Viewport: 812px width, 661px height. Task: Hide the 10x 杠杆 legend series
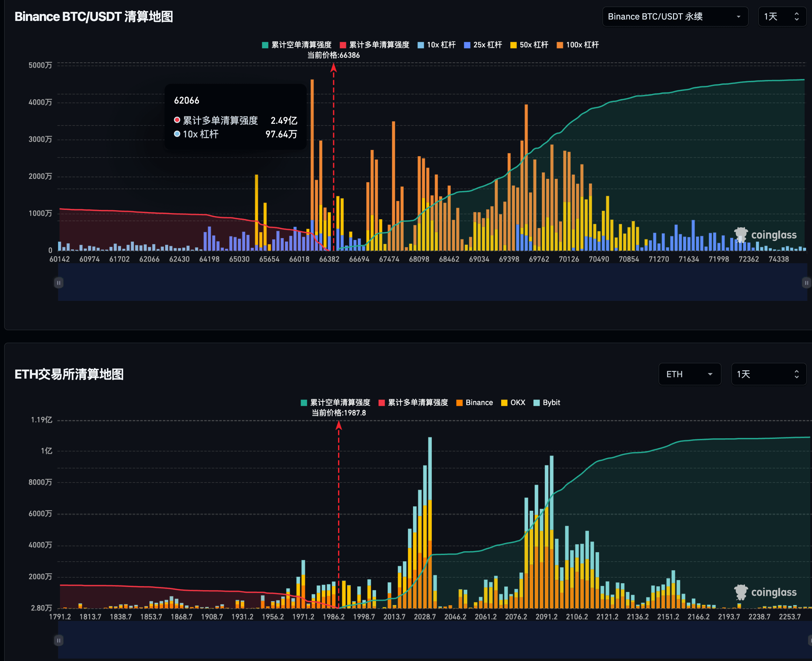point(437,45)
